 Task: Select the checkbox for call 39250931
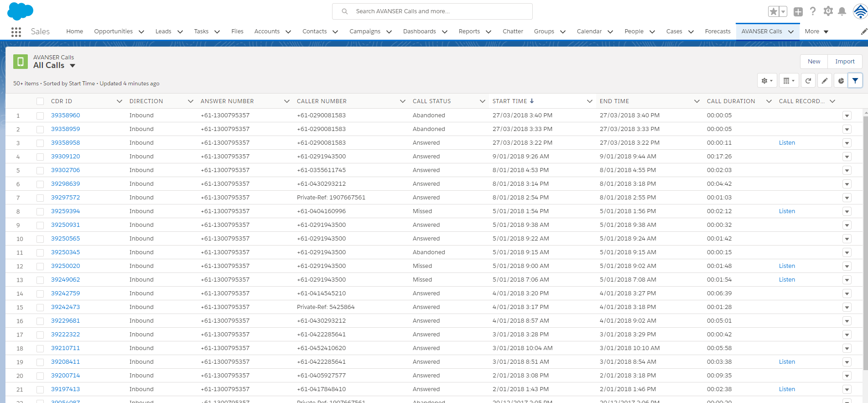click(40, 225)
